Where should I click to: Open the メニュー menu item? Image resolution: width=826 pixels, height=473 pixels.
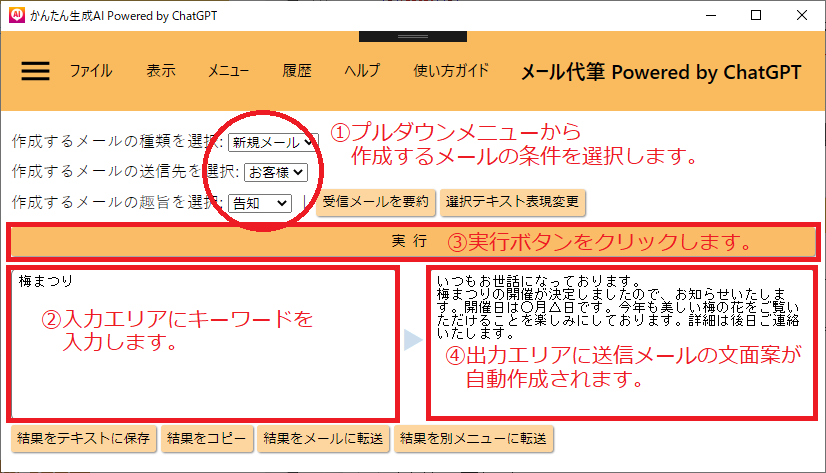pos(228,71)
